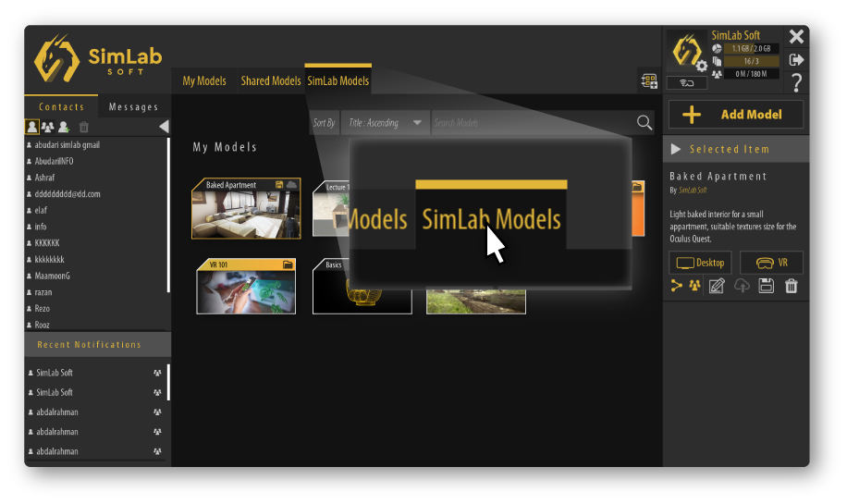Open model in Desktop mode

pos(700,263)
